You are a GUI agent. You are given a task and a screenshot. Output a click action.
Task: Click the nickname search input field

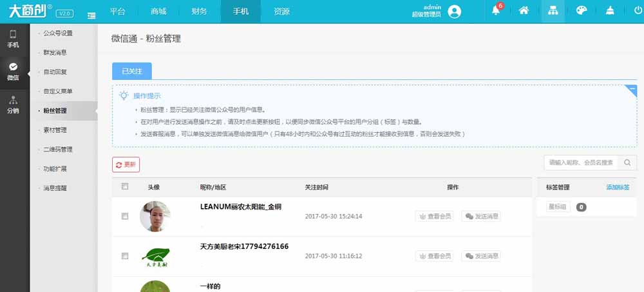pyautogui.click(x=581, y=162)
